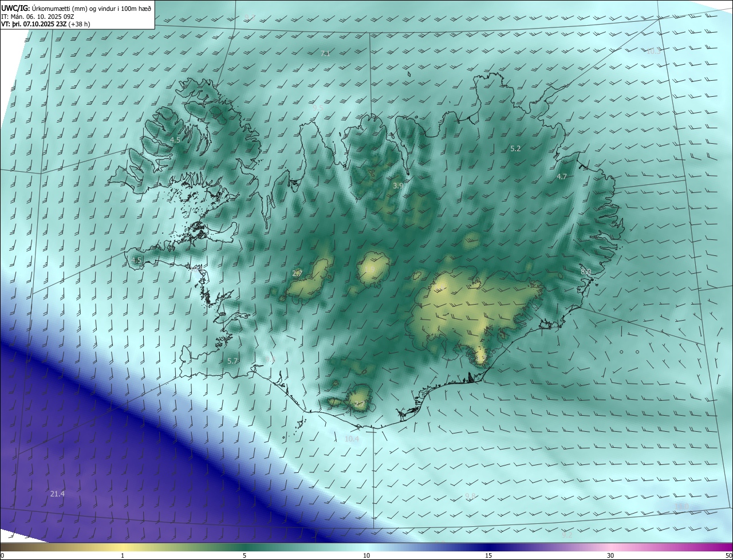
Task: Click the 5.2 value in northeast Iceland
Action: 515,148
